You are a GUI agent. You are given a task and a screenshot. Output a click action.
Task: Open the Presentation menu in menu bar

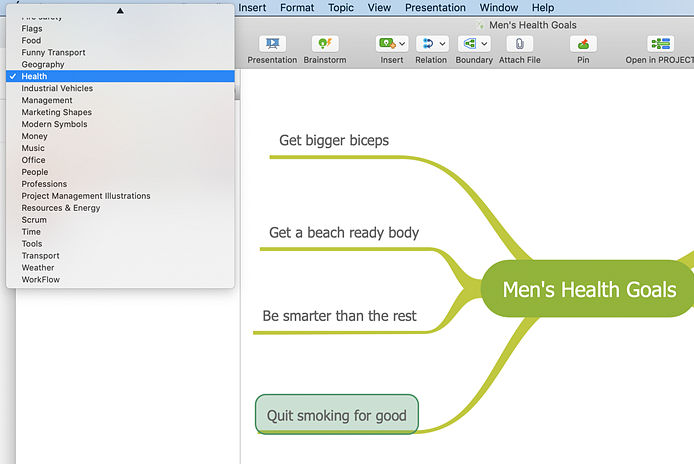435,8
